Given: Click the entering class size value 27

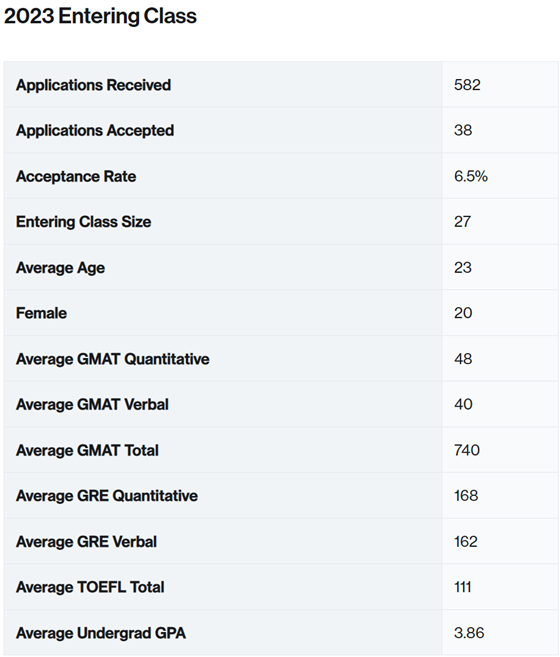Looking at the screenshot, I should (462, 221).
